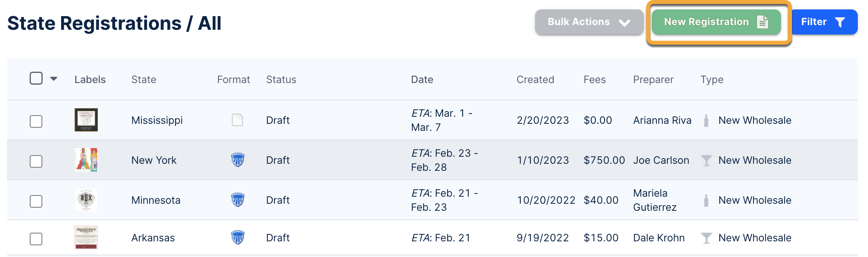The width and height of the screenshot is (868, 257).
Task: Open the Minnesota registration state link
Action: click(156, 200)
